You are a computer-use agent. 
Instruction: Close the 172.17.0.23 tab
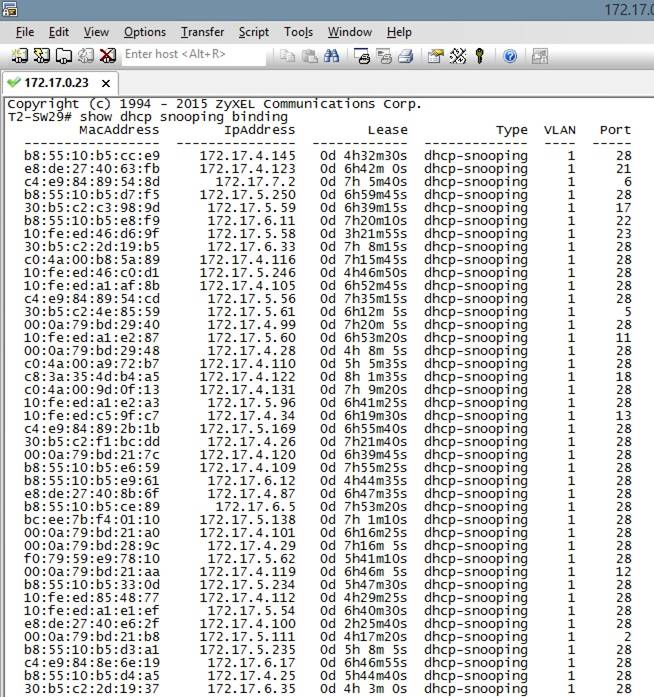point(106,82)
